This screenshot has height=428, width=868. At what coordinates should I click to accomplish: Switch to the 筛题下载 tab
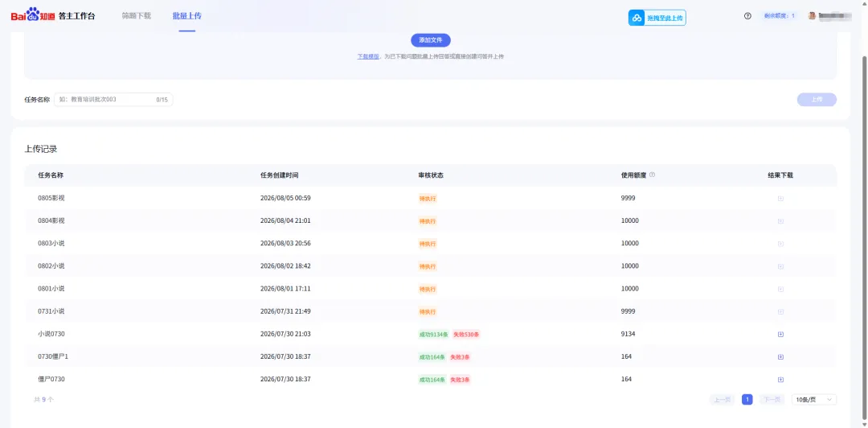click(136, 16)
